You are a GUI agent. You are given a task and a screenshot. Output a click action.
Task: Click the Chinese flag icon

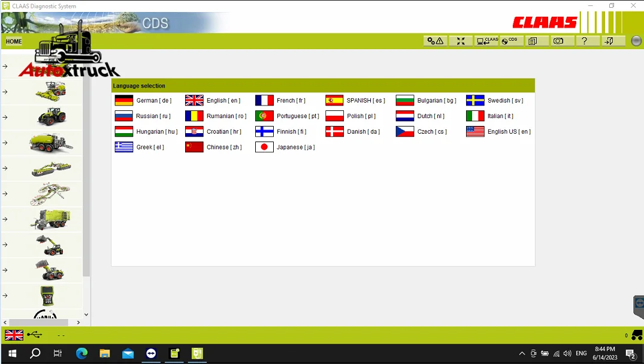(194, 148)
